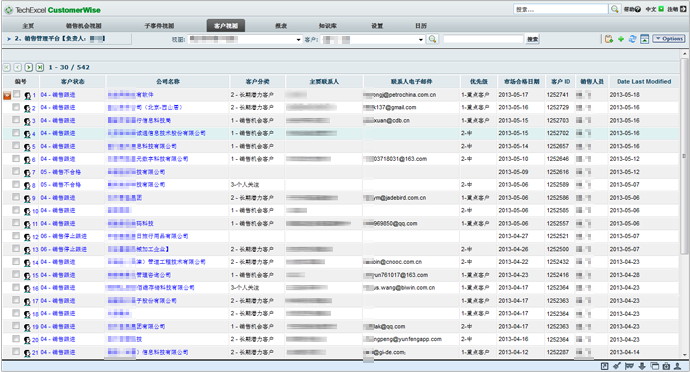Viewport: 690px width, 372px height.
Task: Open the 日历 calendar tab
Action: 421,26
